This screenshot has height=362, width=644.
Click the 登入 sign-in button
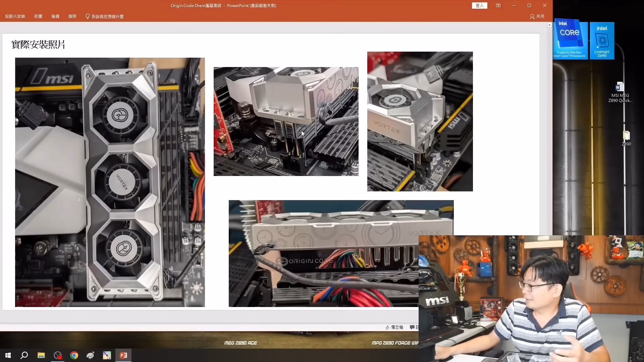[x=480, y=6]
